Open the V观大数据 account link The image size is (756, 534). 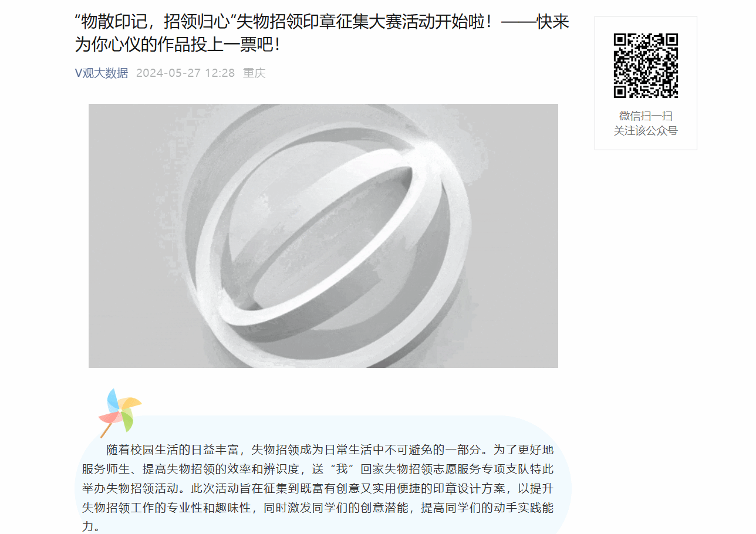pyautogui.click(x=102, y=73)
